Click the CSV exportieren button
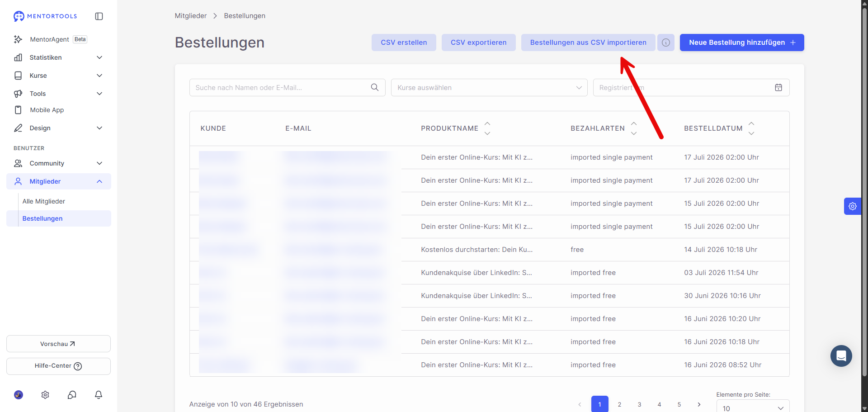Viewport: 868px width, 412px height. [478, 43]
